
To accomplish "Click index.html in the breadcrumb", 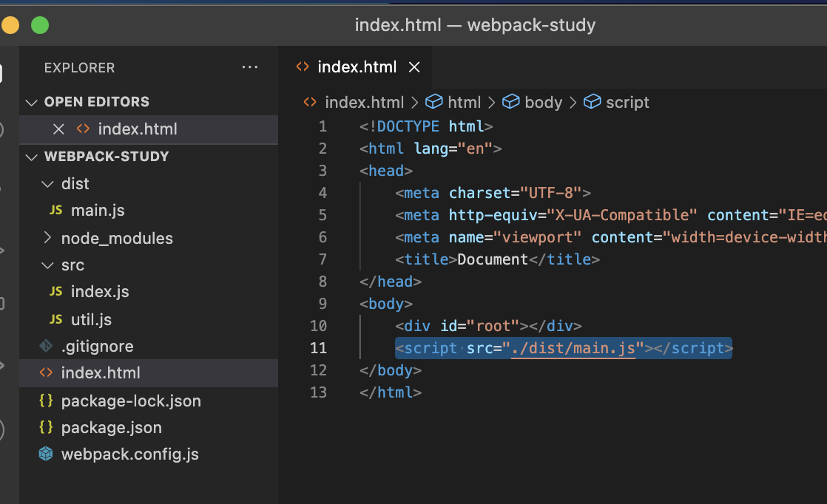I will [x=365, y=102].
